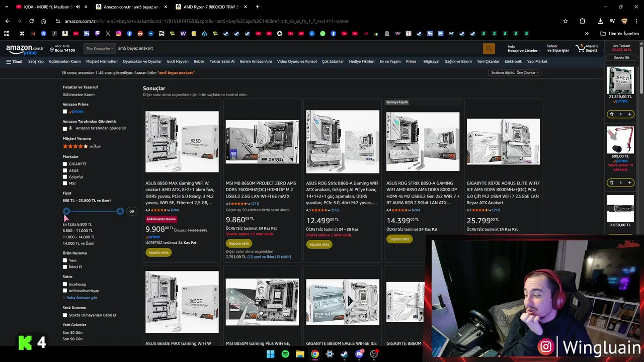Expand Daha fazlasını gör under Satıcı
The width and height of the screenshot is (644, 362).
point(80,298)
